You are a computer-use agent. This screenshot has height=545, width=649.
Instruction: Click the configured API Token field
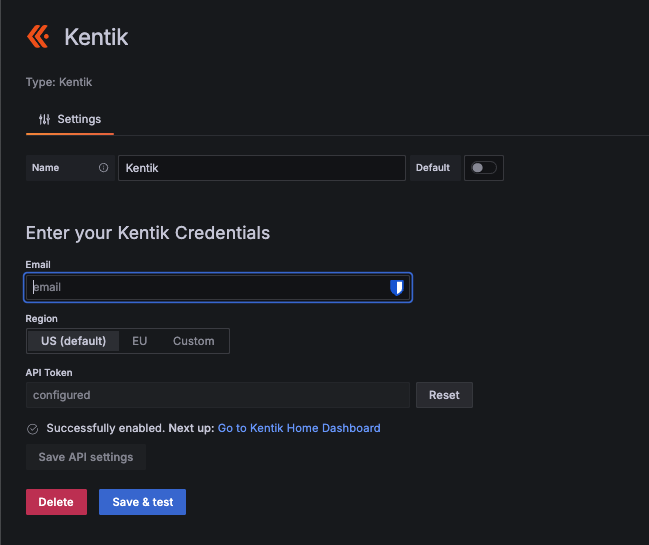click(217, 395)
